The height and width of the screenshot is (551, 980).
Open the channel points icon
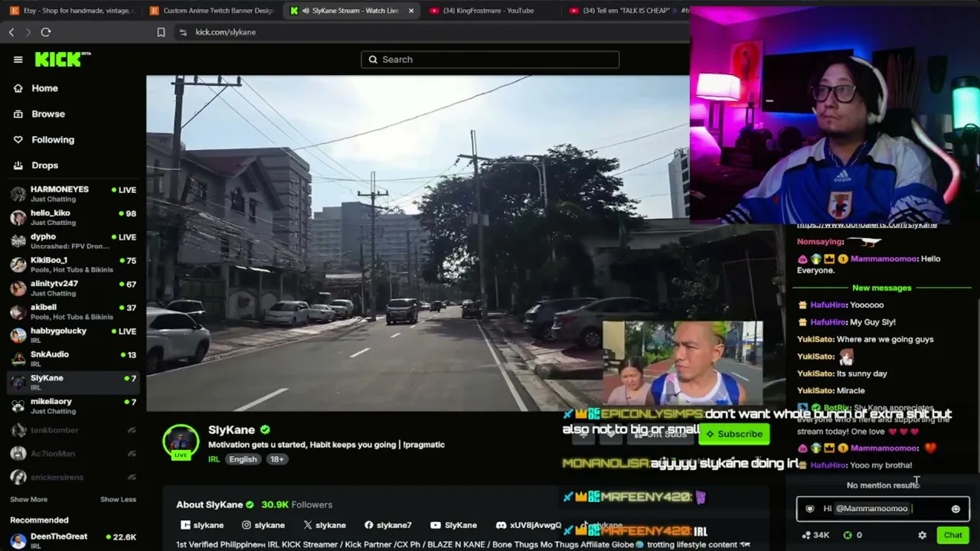point(806,536)
